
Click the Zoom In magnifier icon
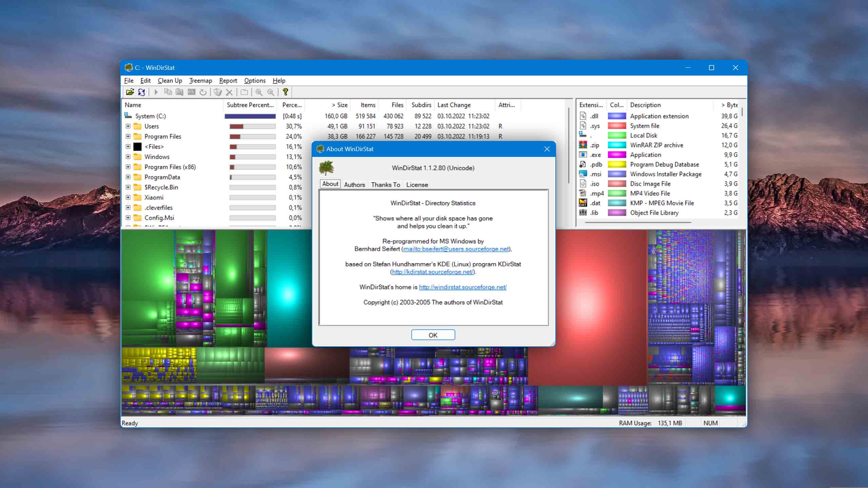click(259, 92)
